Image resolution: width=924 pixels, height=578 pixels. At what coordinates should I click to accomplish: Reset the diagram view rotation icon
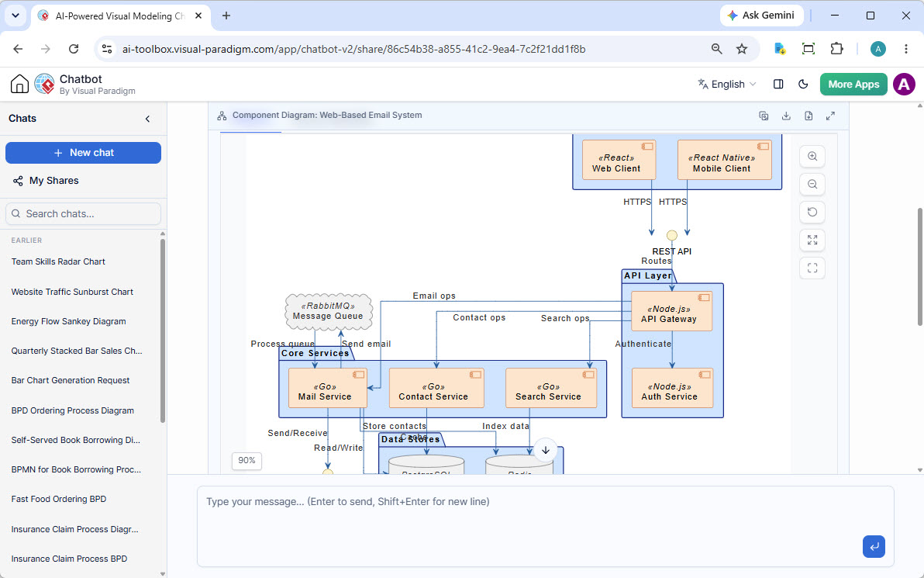(x=812, y=212)
